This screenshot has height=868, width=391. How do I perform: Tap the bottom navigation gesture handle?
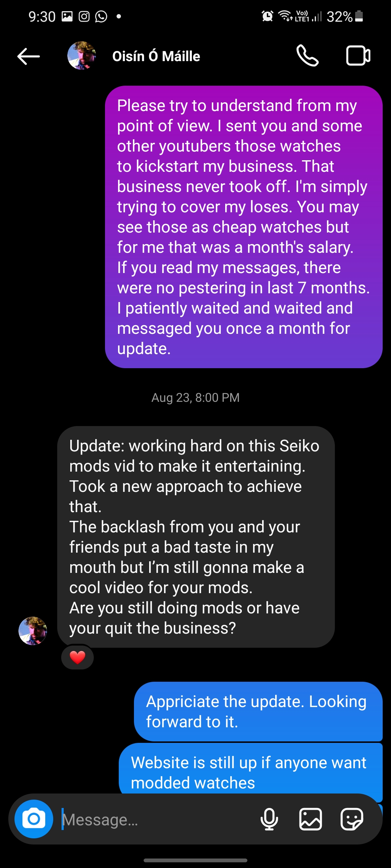tap(195, 860)
